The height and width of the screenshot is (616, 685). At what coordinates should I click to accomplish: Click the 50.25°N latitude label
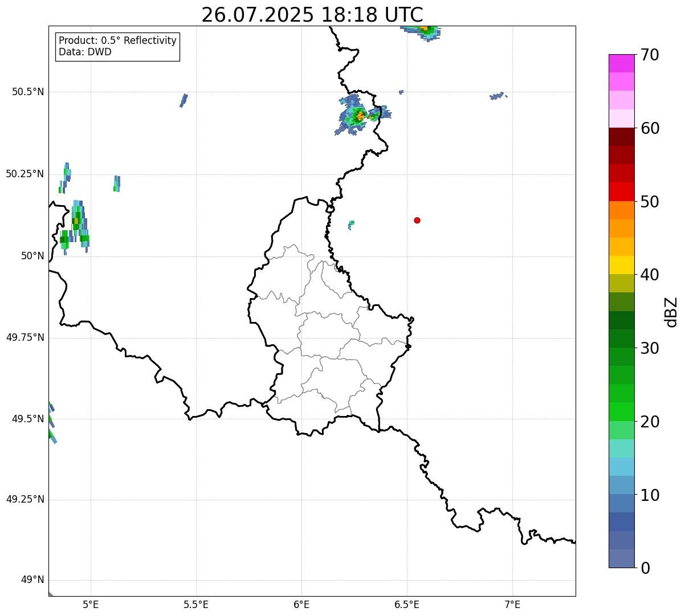click(25, 174)
